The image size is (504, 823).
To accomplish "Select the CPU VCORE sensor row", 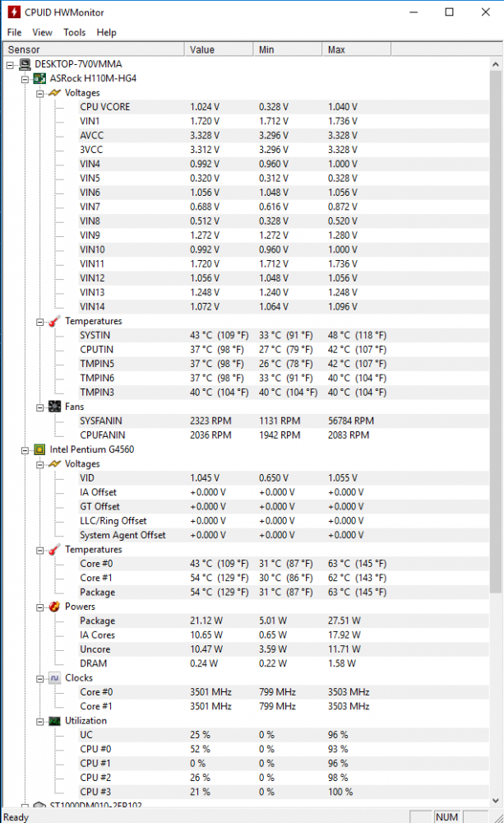I will [104, 107].
